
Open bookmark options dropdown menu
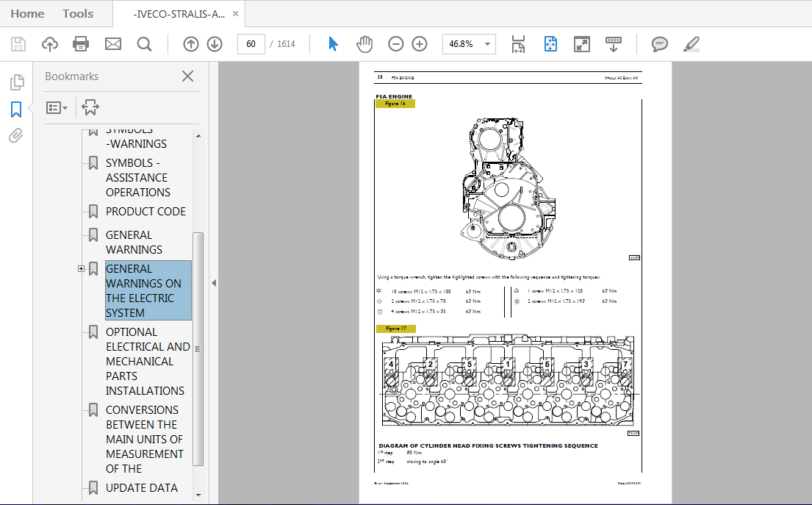(57, 107)
